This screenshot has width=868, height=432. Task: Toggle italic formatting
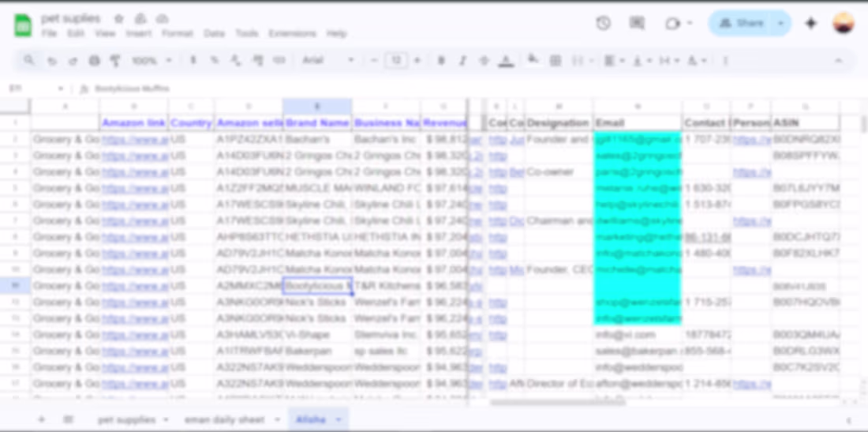(x=462, y=60)
